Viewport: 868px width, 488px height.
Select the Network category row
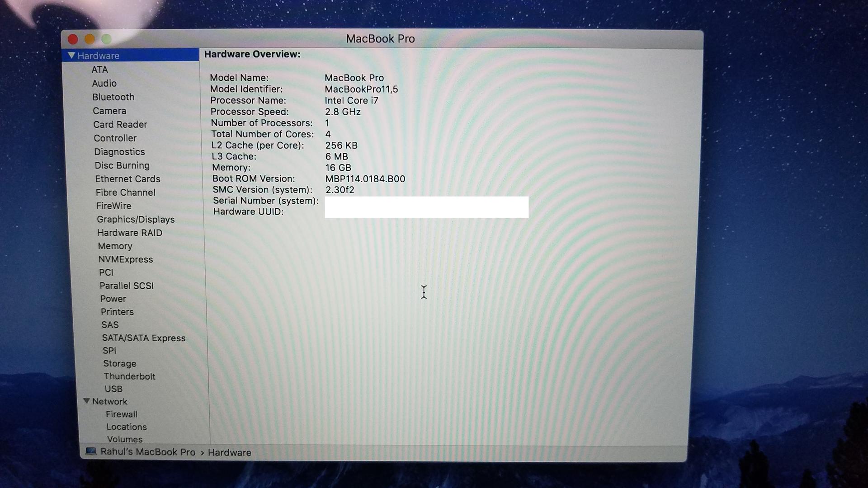[109, 401]
